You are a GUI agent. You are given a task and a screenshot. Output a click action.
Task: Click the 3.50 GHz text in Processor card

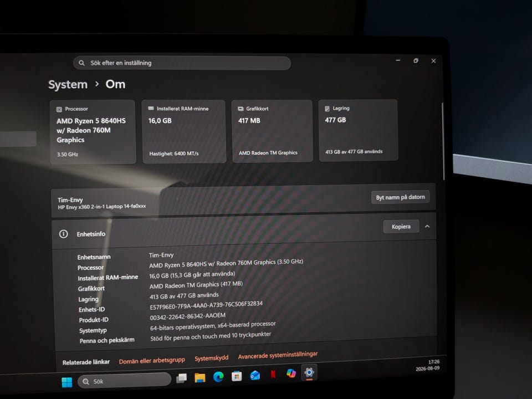(x=68, y=155)
